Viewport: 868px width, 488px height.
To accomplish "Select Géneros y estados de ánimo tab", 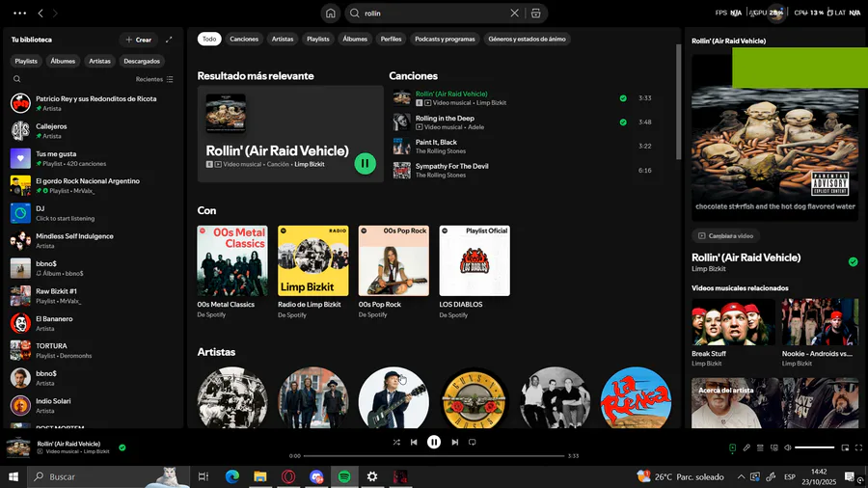I will [x=527, y=39].
